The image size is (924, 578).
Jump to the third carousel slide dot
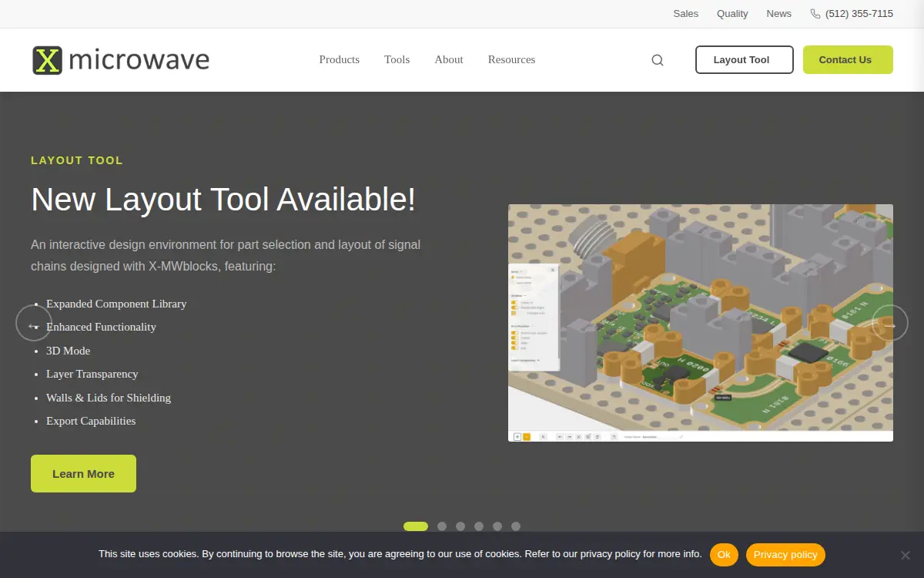[460, 526]
